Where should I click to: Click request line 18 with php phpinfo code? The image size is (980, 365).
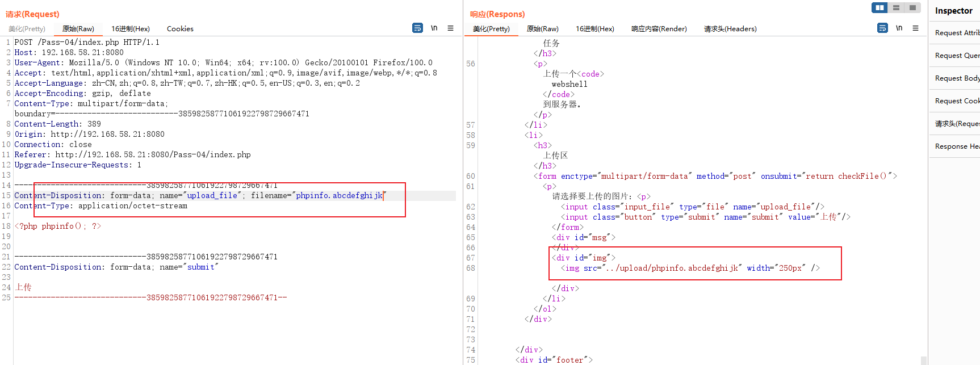tap(58, 226)
